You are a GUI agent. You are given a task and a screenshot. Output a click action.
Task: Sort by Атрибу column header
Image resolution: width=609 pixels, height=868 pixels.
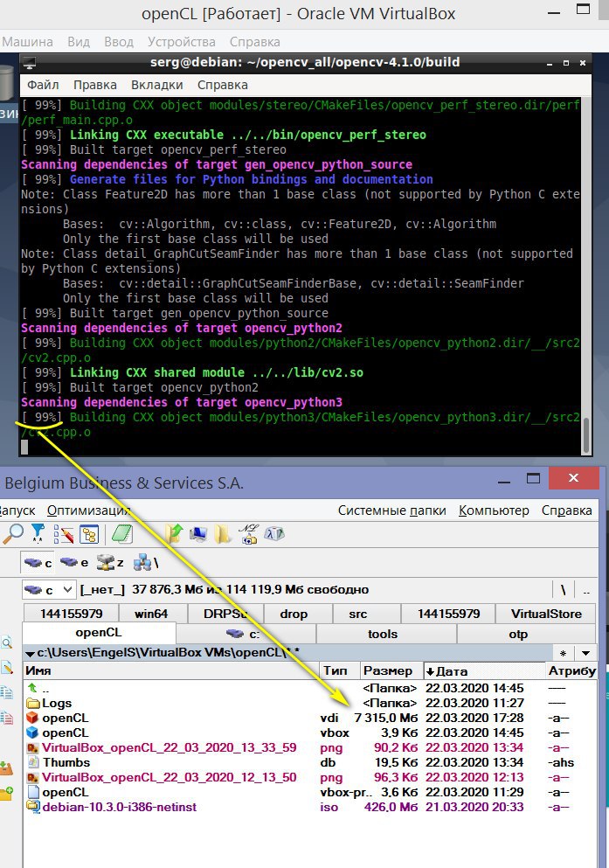point(571,670)
